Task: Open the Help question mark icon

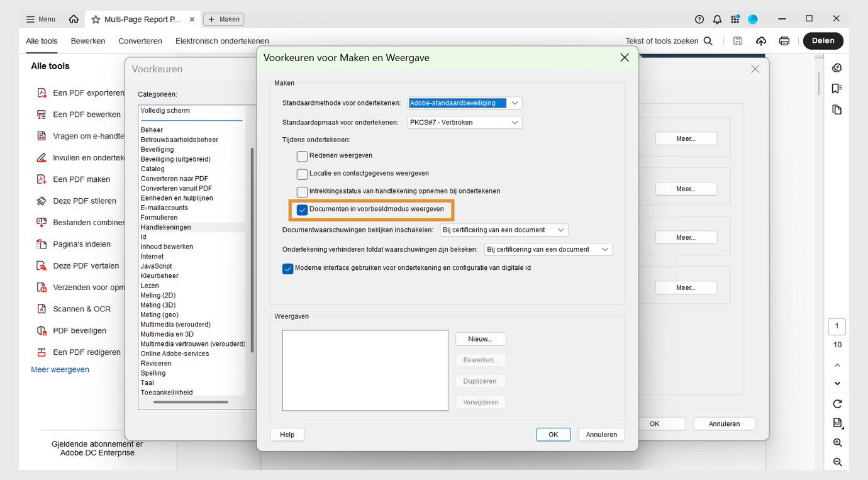Action: (699, 20)
